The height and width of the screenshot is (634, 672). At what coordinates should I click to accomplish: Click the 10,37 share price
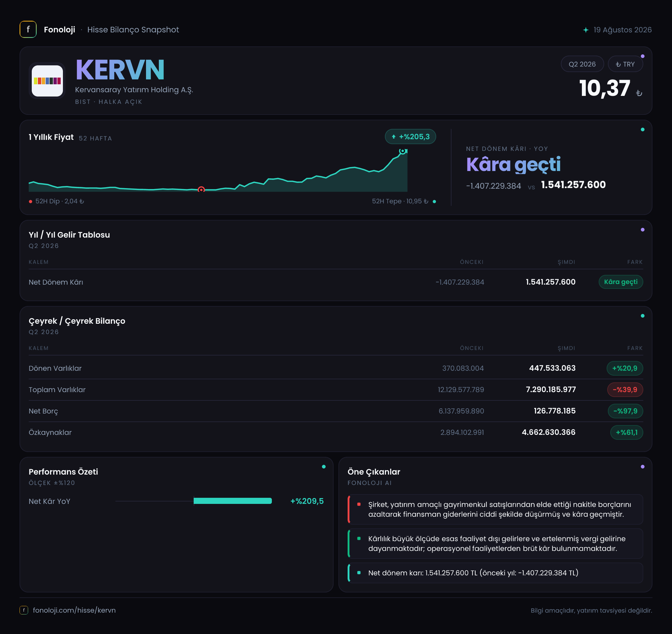(605, 89)
